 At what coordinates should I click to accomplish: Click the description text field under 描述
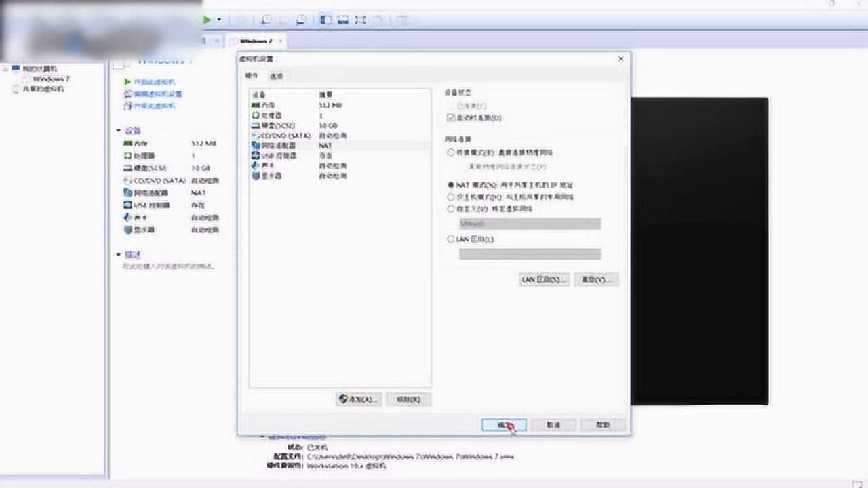tap(170, 266)
